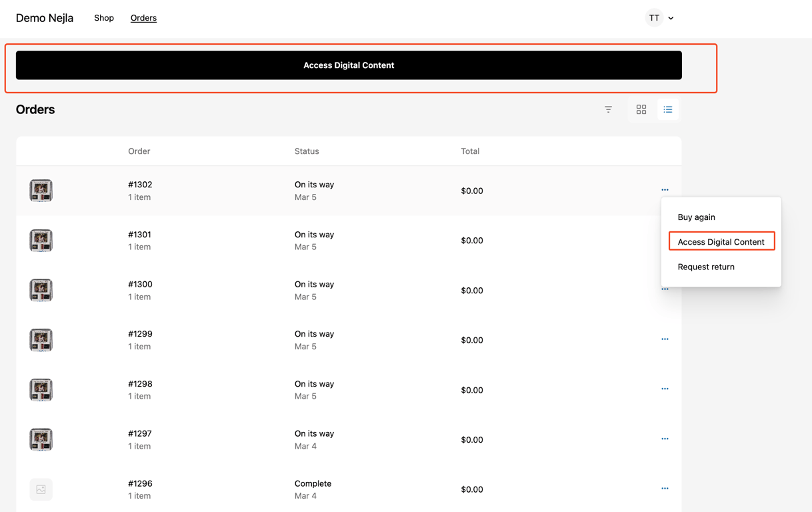
Task: Open product thumbnail for order #1298
Action: click(41, 390)
